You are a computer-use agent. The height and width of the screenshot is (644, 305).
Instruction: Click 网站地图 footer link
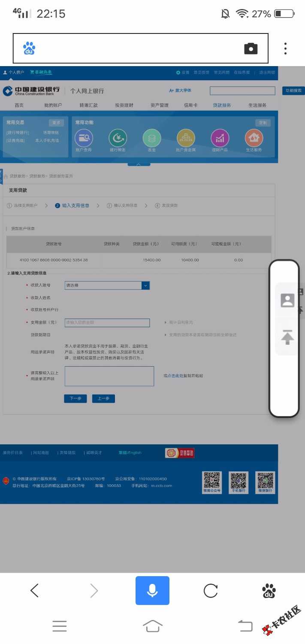point(41,453)
